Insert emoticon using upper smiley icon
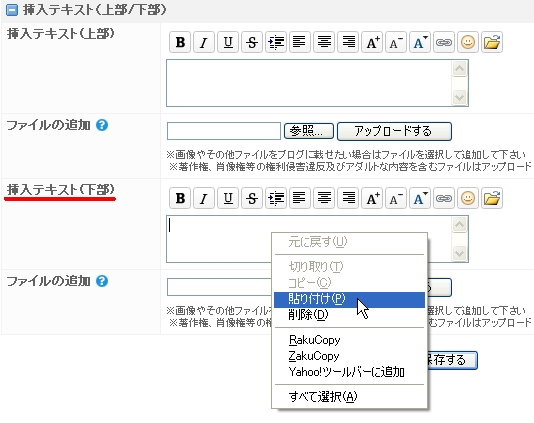The image size is (534, 423). tap(468, 42)
